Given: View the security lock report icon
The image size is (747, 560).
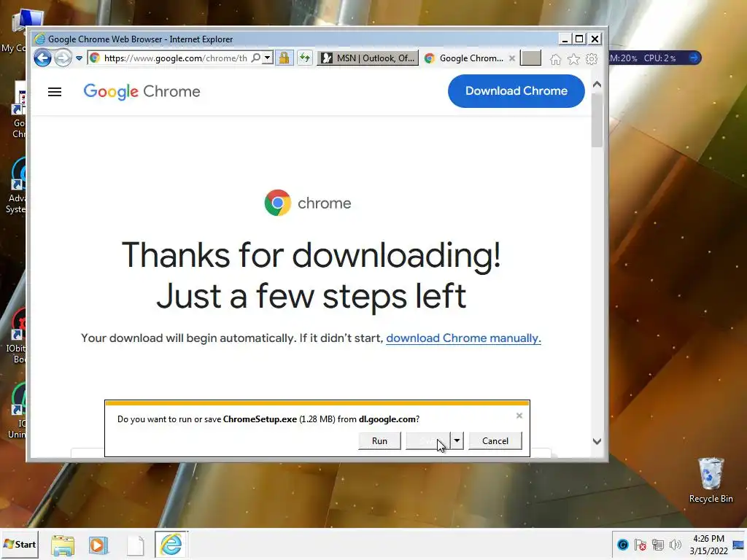Looking at the screenshot, I should click(284, 58).
